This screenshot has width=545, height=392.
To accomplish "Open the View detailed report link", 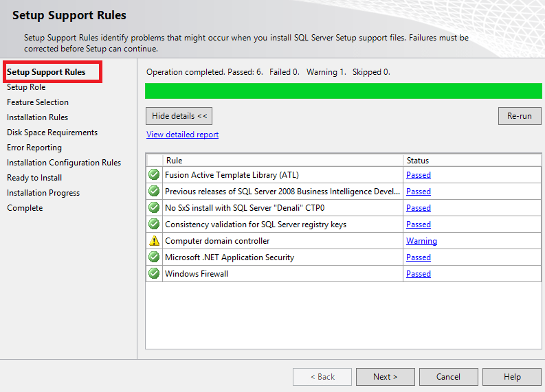I will coord(182,135).
